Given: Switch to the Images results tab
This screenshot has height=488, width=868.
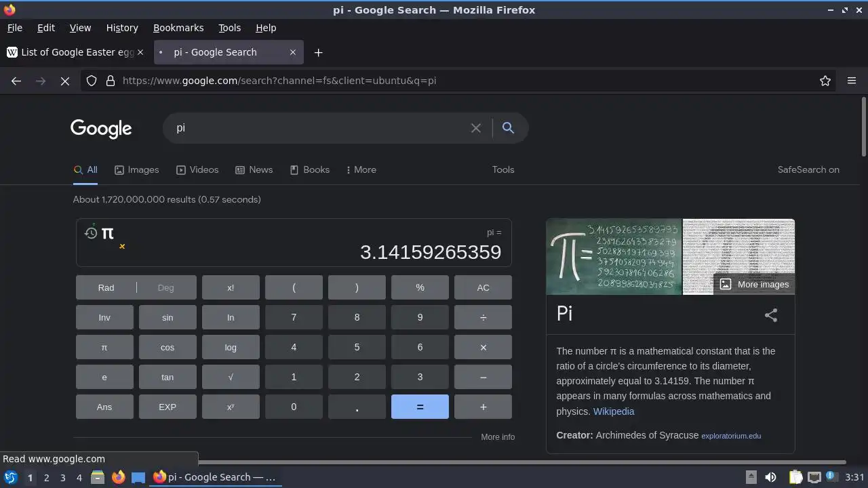Looking at the screenshot, I should coord(137,169).
